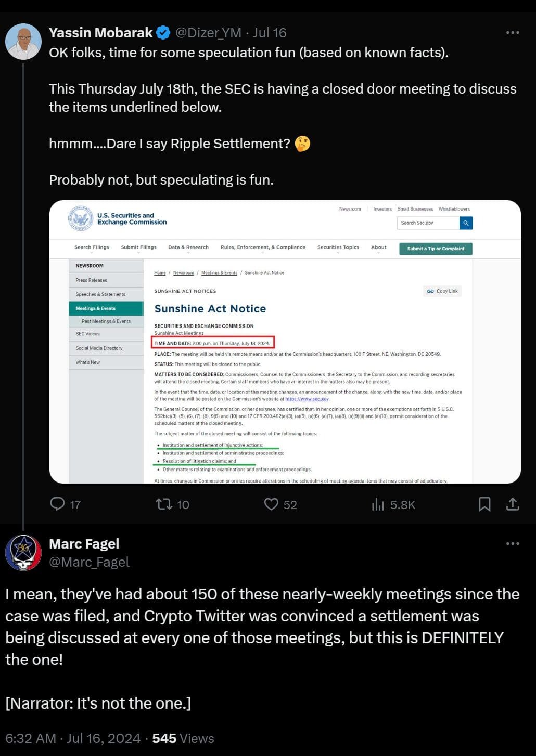The height and width of the screenshot is (756, 536).
Task: Switch to the Newsroom section header link
Action: (350, 209)
